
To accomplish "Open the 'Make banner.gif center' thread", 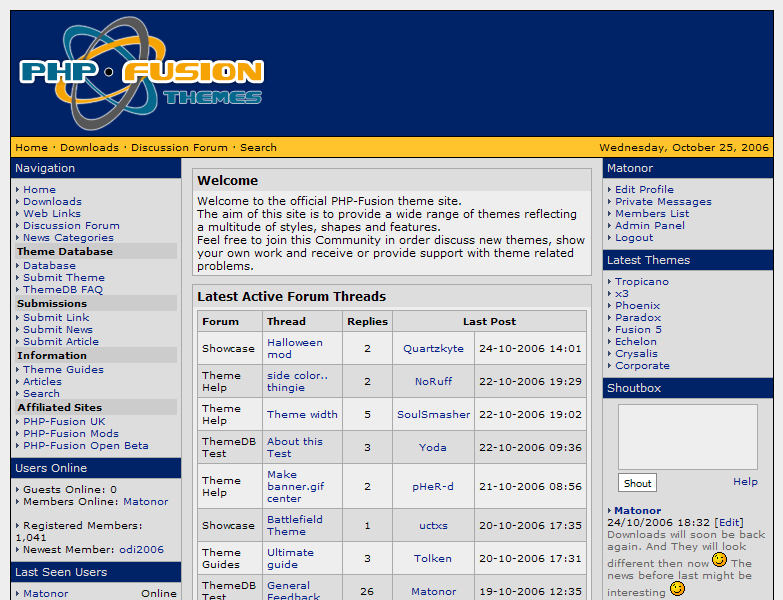I will click(x=296, y=486).
